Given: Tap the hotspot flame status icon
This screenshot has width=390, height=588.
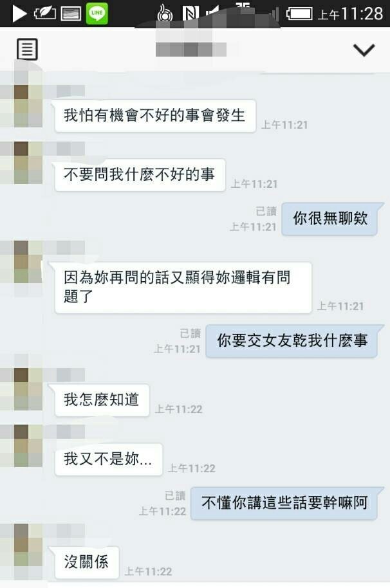Looking at the screenshot, I should tap(165, 13).
